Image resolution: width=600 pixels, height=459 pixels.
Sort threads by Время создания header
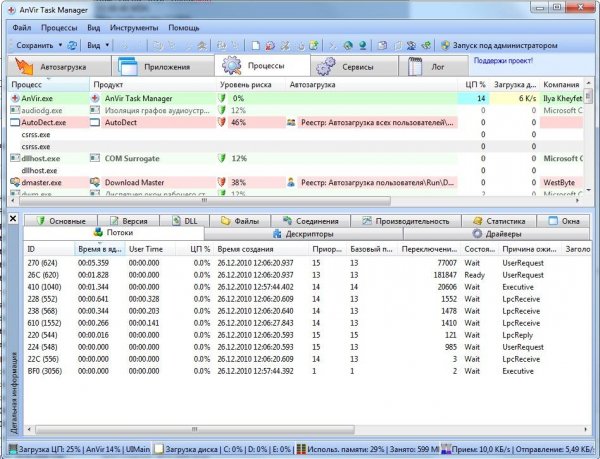[x=261, y=249]
